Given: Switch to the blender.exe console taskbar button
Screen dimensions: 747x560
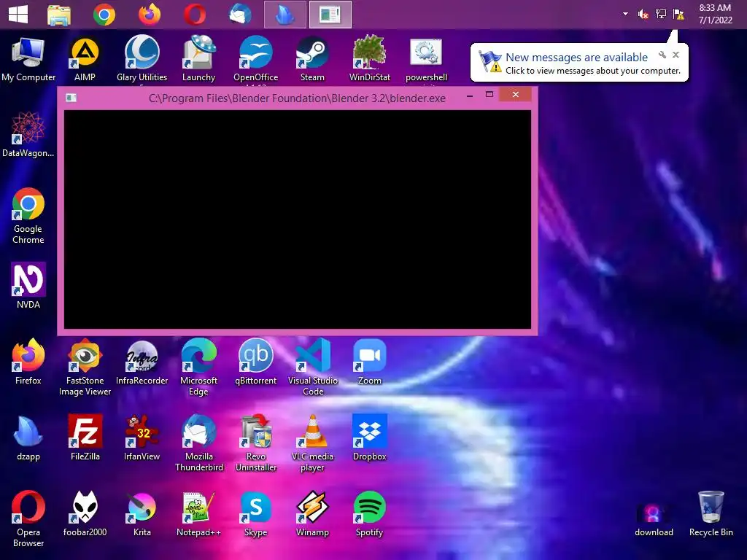Looking at the screenshot, I should pyautogui.click(x=330, y=15).
